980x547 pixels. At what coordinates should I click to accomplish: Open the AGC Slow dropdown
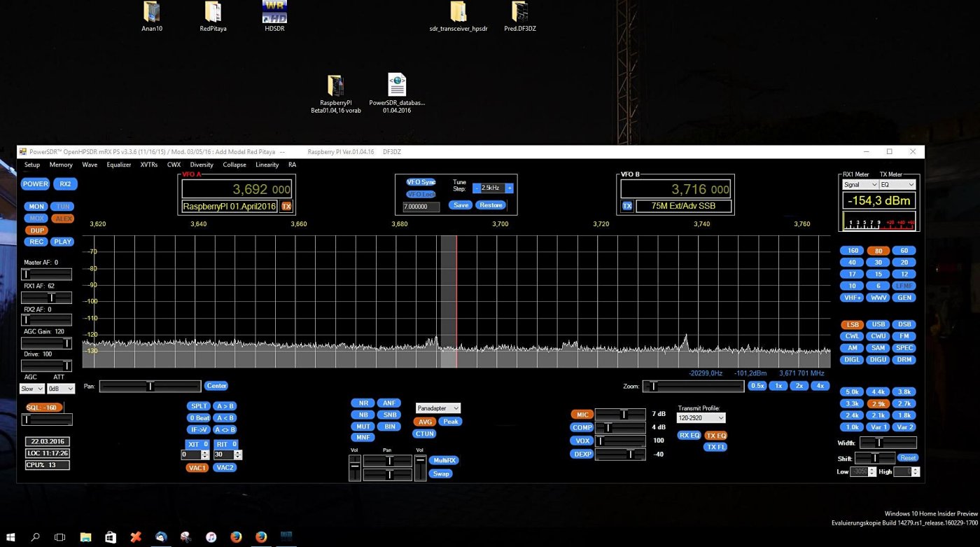click(32, 389)
